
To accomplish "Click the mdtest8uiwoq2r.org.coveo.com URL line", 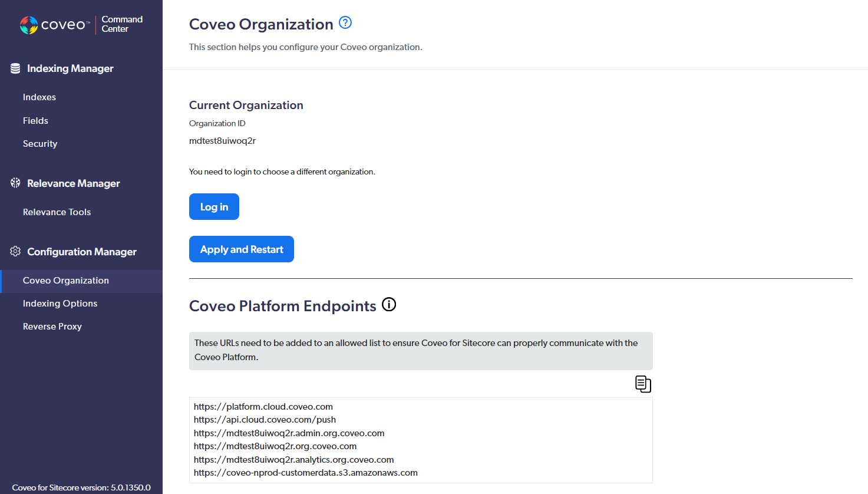I will tap(275, 446).
